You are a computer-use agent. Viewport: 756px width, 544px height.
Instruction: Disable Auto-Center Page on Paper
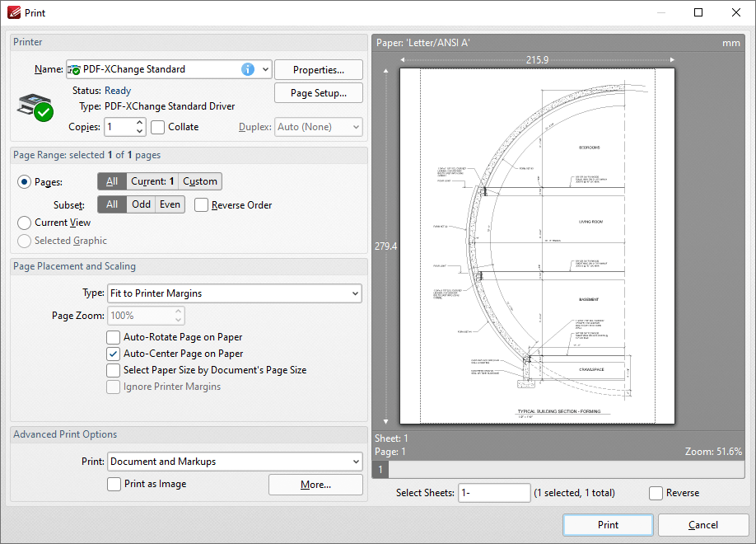(x=114, y=354)
